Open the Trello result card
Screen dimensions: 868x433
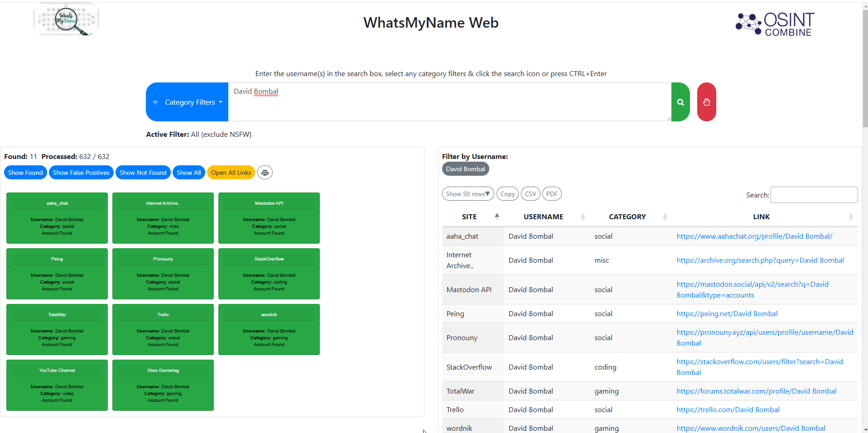tap(163, 329)
